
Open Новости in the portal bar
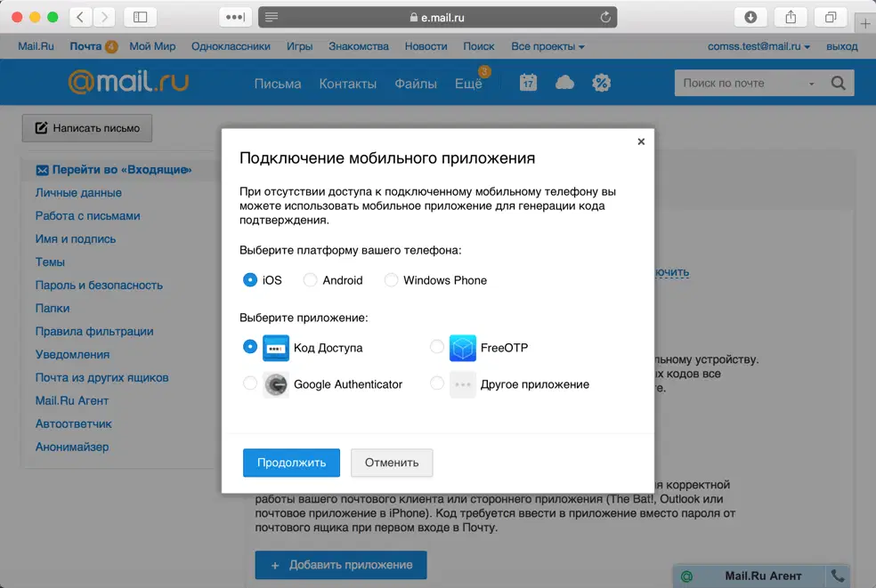tap(426, 46)
